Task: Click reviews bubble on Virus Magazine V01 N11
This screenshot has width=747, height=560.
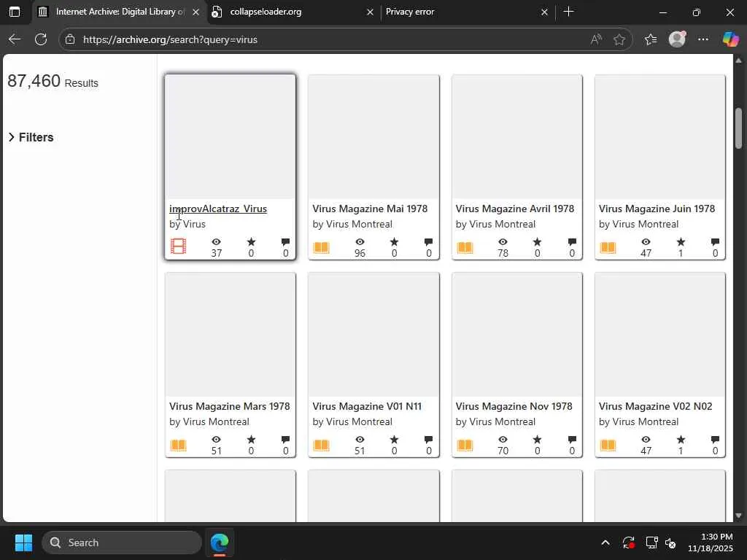Action: [428, 440]
